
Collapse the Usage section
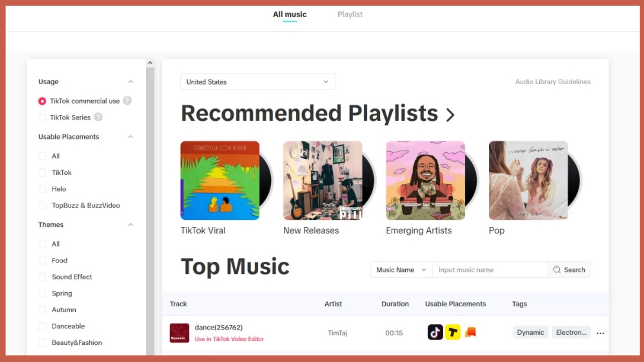click(130, 82)
